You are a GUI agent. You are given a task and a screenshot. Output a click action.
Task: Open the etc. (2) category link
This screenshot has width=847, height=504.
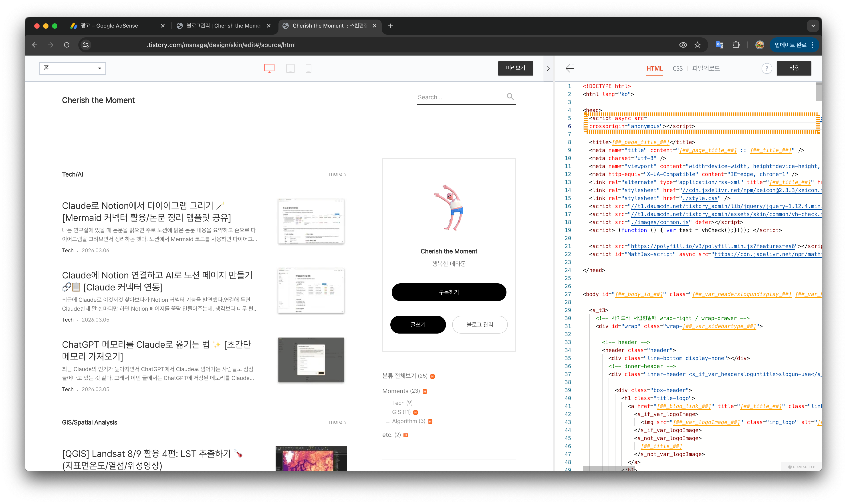point(391,435)
